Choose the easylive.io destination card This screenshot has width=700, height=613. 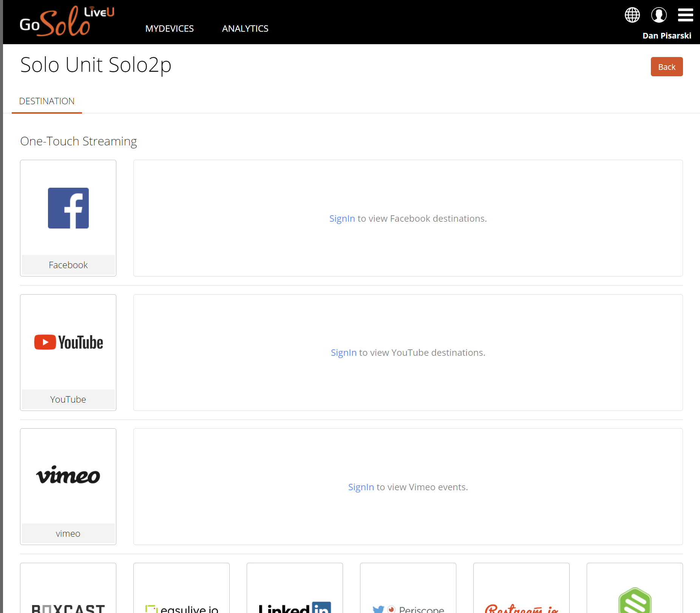182,588
